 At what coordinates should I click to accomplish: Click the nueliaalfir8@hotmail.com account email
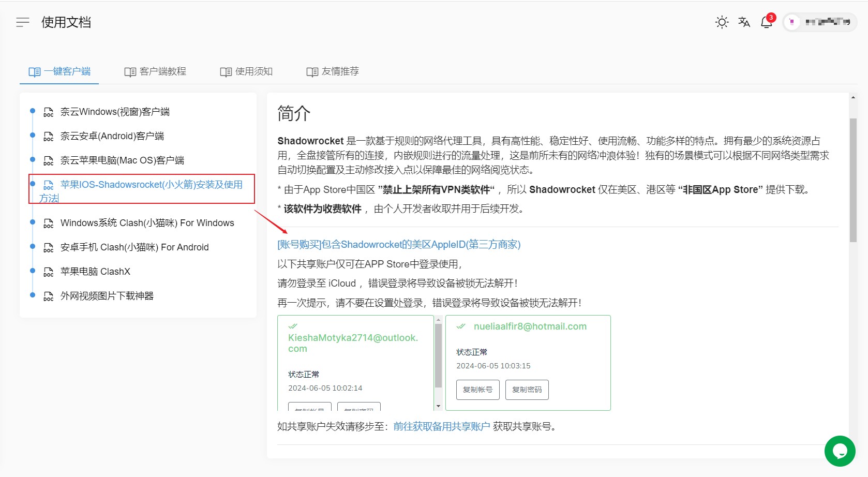coord(530,326)
